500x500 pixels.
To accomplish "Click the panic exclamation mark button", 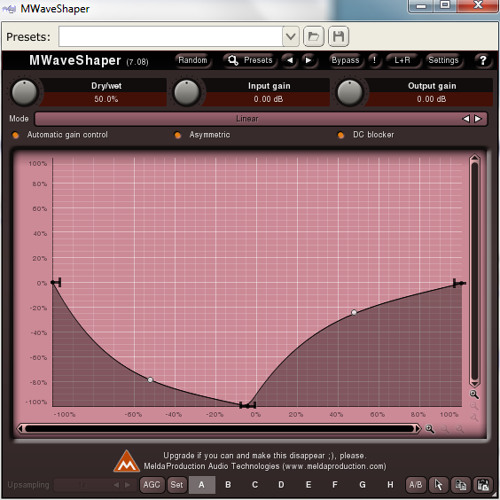I will click(x=374, y=60).
